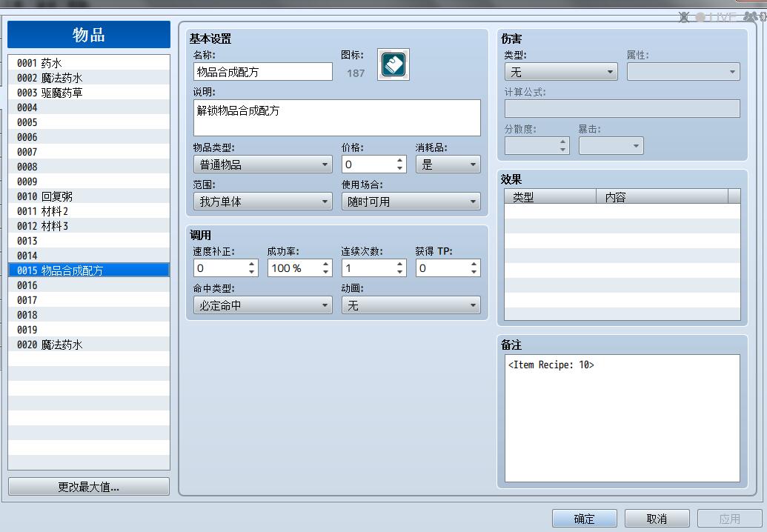
Task: Select item 0003 驱魔药草
Action: point(89,93)
